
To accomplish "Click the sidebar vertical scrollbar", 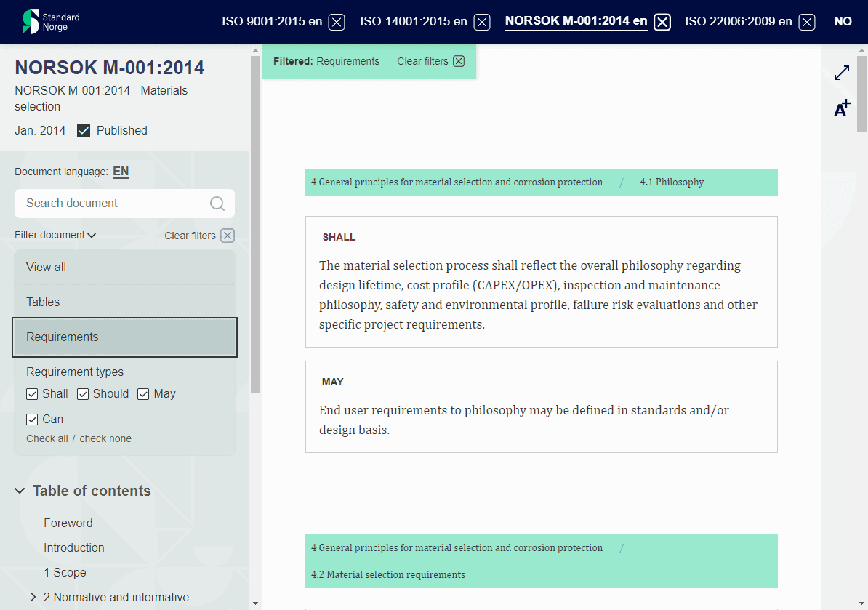I will coord(255,224).
